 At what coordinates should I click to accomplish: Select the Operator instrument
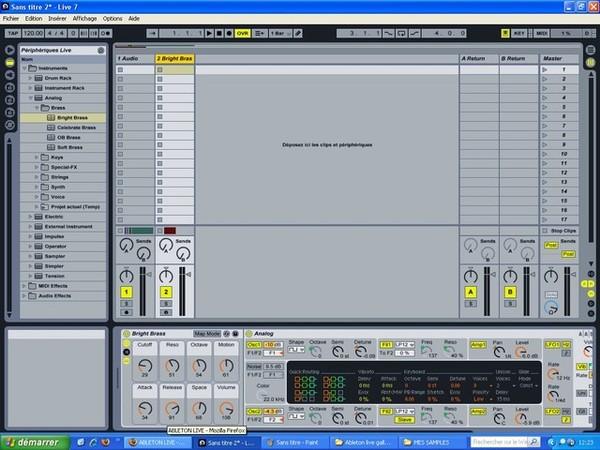pos(63,246)
